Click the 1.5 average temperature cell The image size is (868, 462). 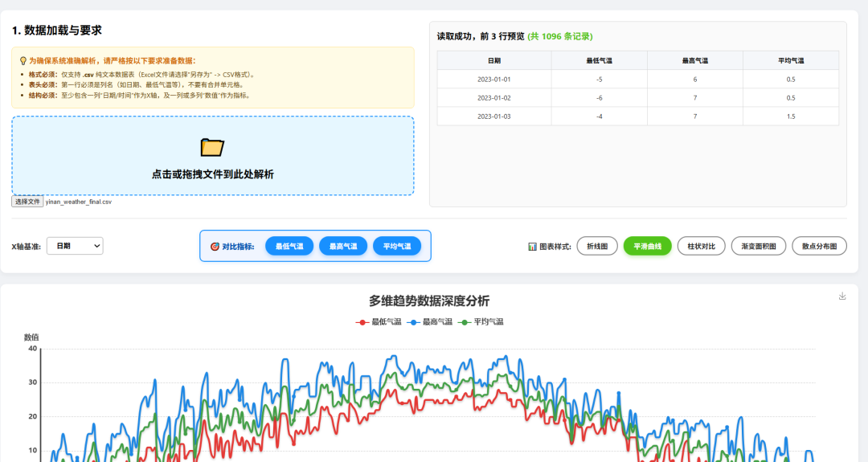tap(791, 117)
